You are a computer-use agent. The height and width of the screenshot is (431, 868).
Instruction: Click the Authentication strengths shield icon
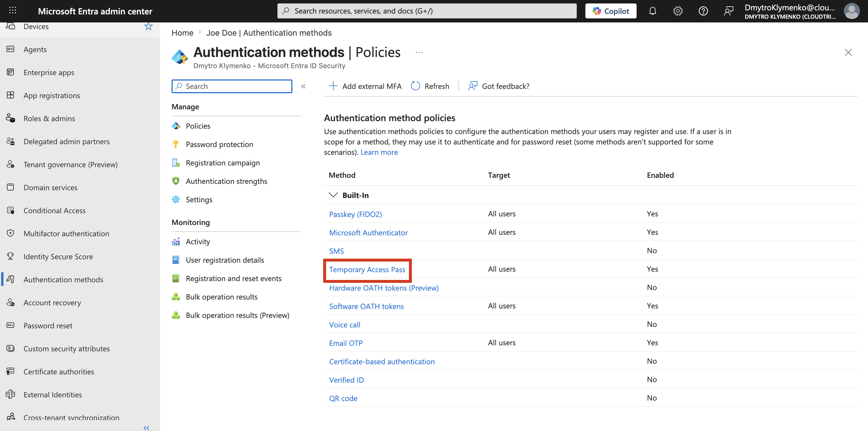point(176,181)
